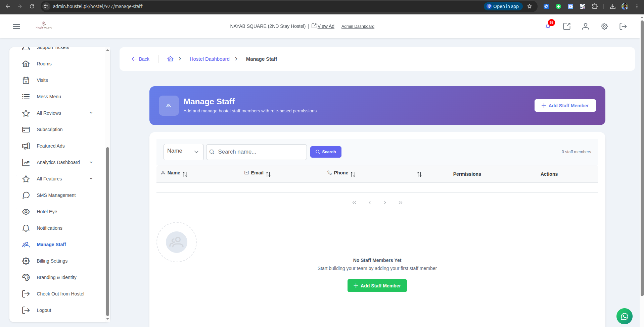Sort staff table by Phone arrows

click(353, 174)
